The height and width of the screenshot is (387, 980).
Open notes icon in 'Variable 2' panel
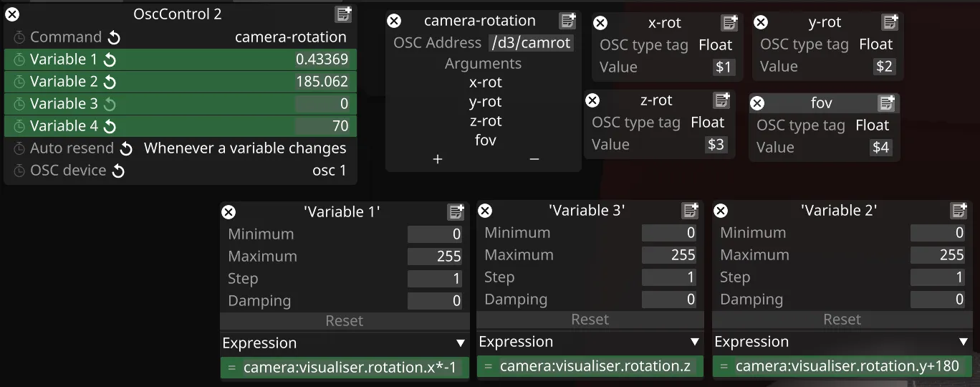point(959,211)
